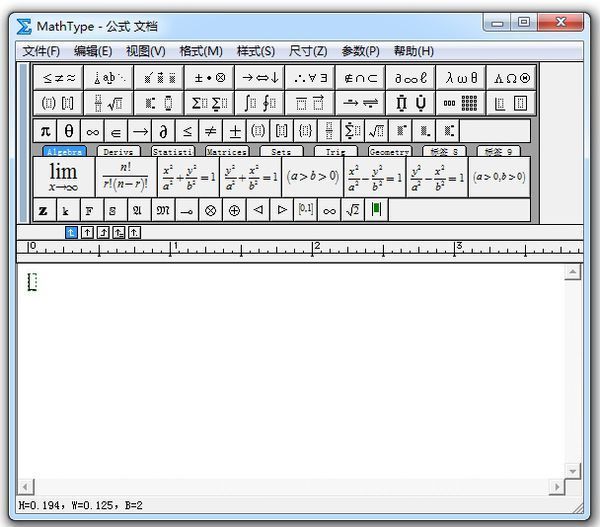Insert the circled plus ⊕ symbol
Viewport: 600px width, 527px height.
point(234,210)
